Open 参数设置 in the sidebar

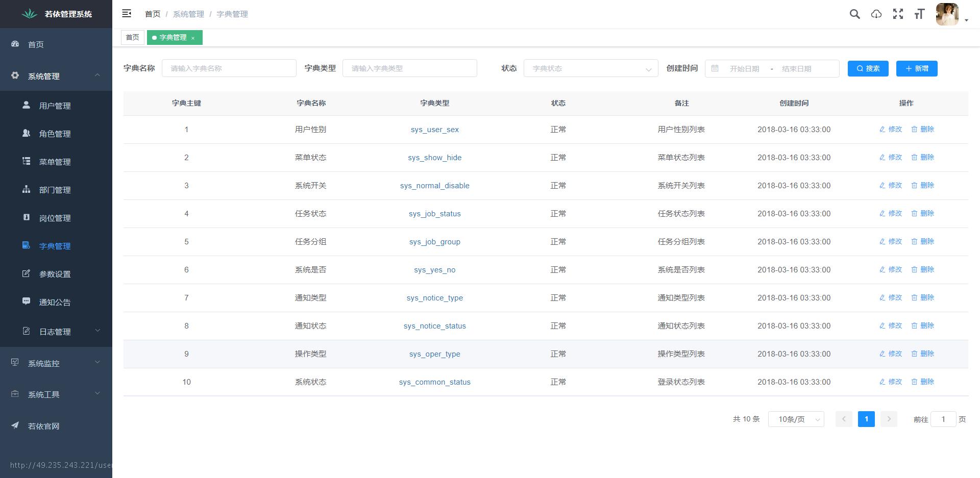point(56,273)
